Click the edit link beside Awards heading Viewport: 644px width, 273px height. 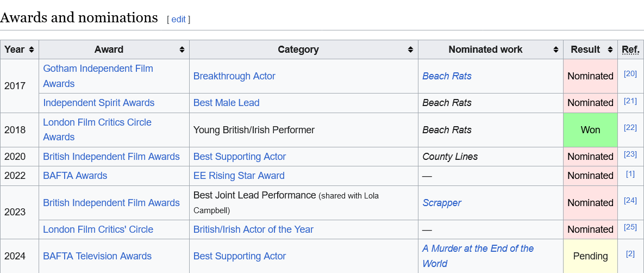178,20
